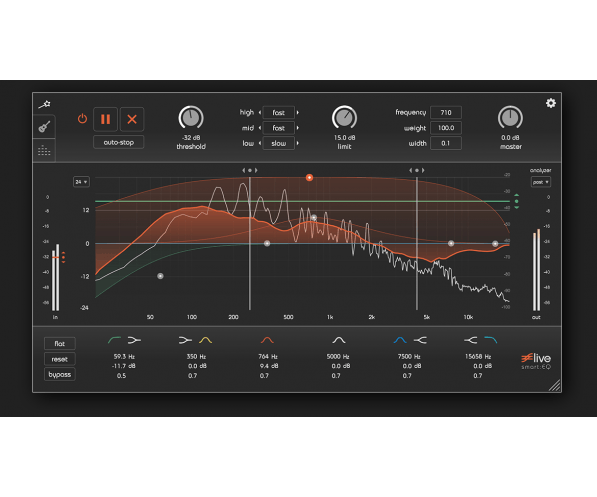Click the orange X cancel button
The image size is (597, 497).
pos(132,119)
